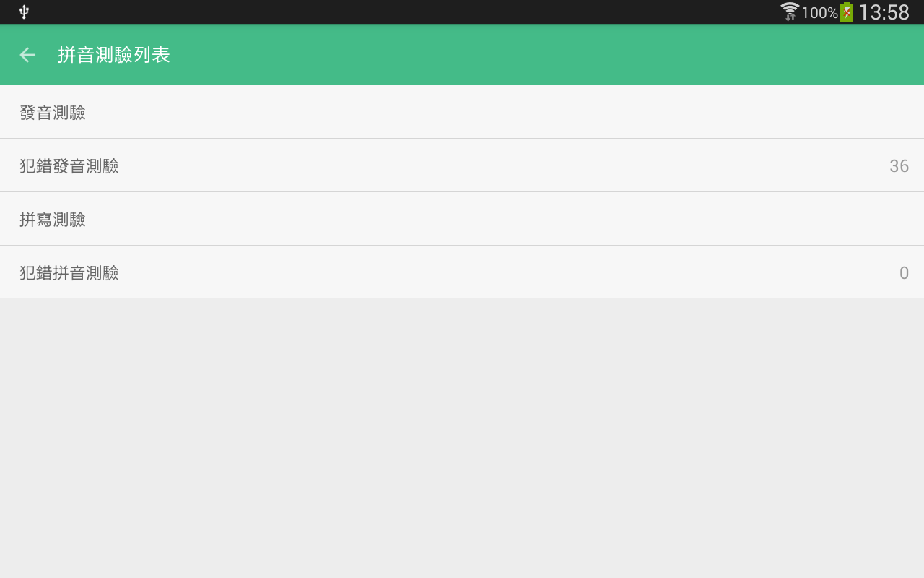The width and height of the screenshot is (924, 578).
Task: Tap the empty gray area below the list
Action: (462, 438)
